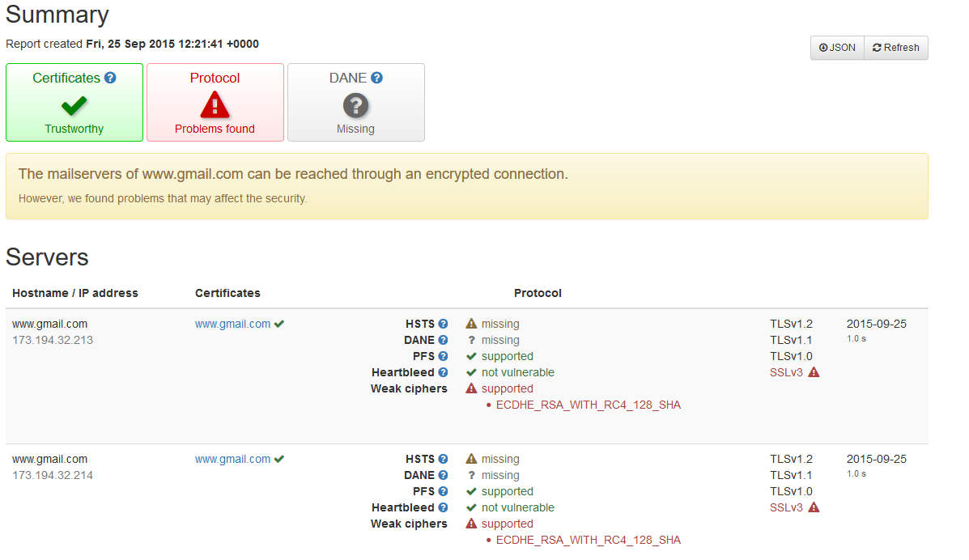Click SSLv3 warning icon in first server row
Image resolution: width=969 pixels, height=560 pixels.
(x=814, y=372)
